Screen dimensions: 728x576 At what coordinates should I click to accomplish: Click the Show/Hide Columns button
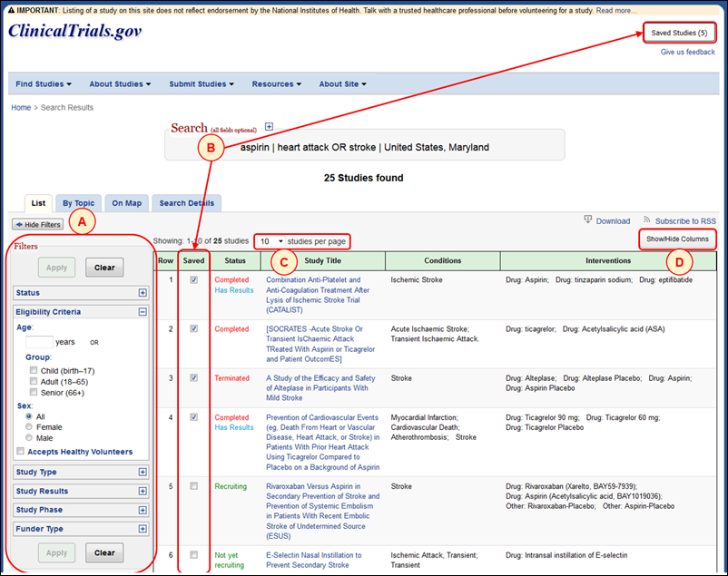pyautogui.click(x=677, y=239)
